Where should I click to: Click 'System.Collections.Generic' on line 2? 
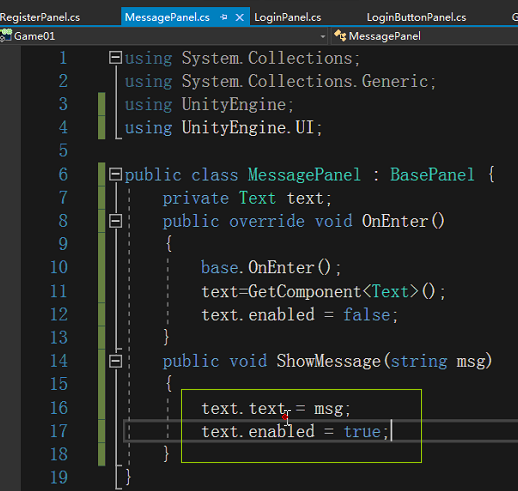click(x=305, y=81)
